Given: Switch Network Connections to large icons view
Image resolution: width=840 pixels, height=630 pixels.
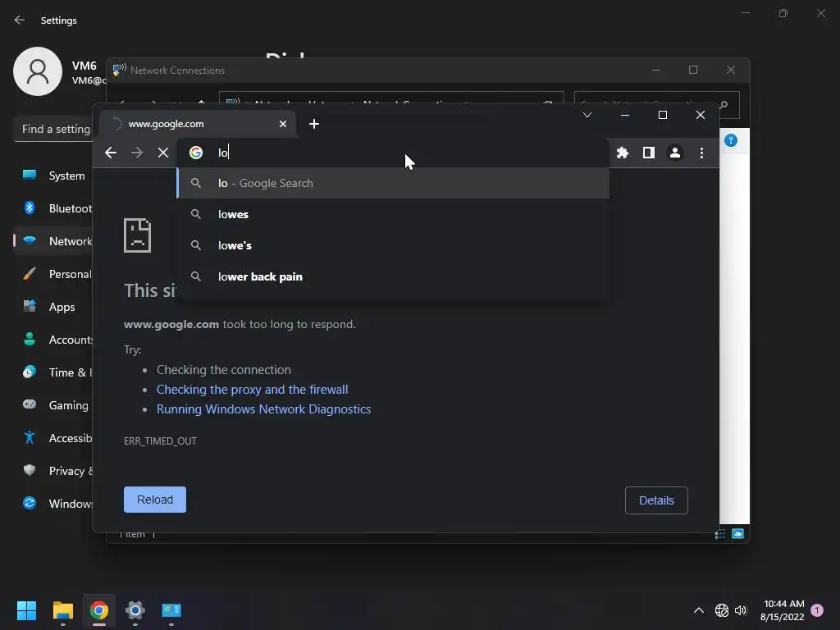Looking at the screenshot, I should coord(737,533).
